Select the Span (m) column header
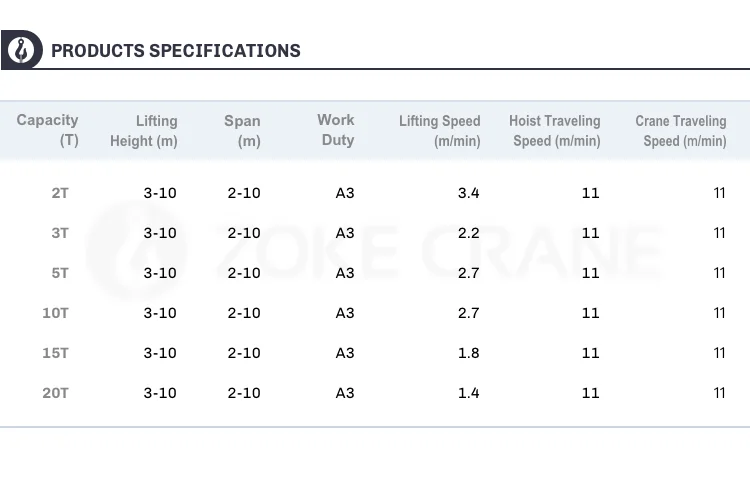This screenshot has width=750, height=490. pyautogui.click(x=242, y=130)
